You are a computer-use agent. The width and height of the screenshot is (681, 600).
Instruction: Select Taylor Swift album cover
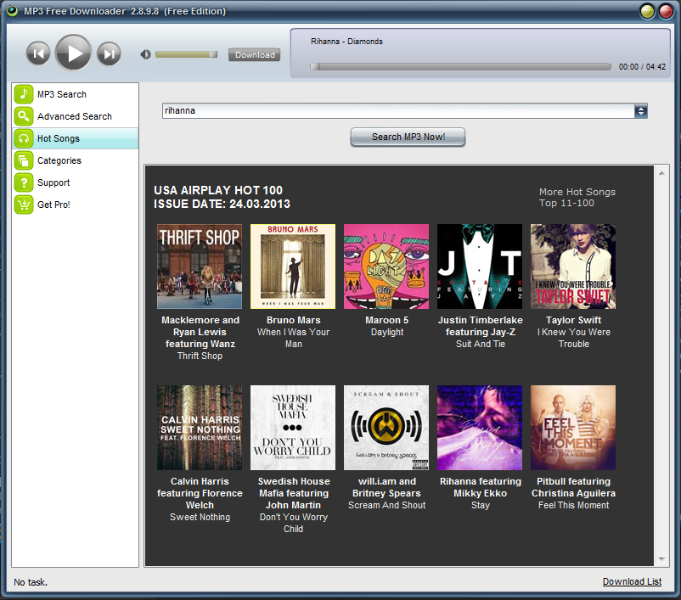point(573,266)
